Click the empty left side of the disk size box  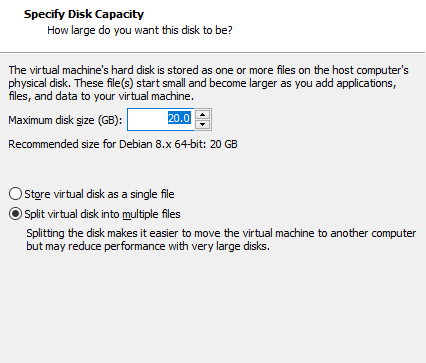147,119
